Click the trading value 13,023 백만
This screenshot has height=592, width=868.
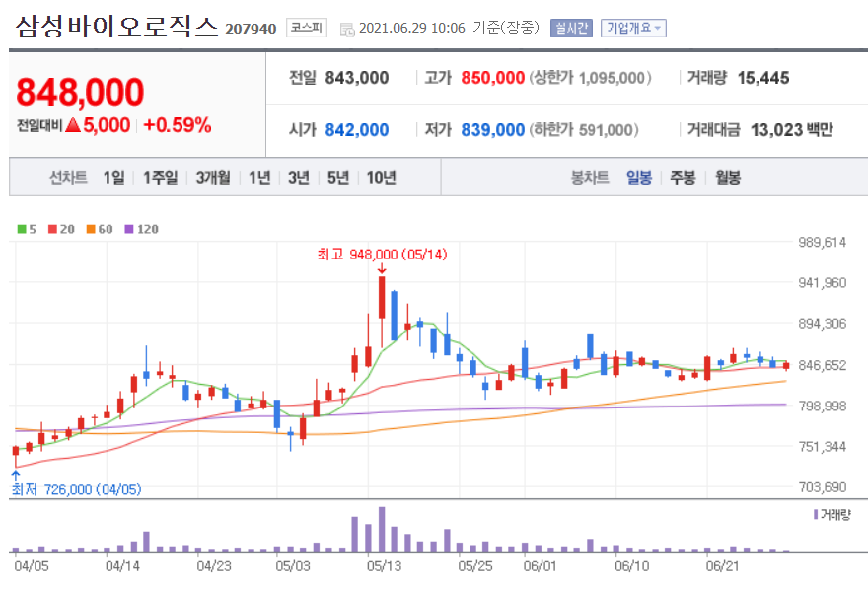pos(792,130)
